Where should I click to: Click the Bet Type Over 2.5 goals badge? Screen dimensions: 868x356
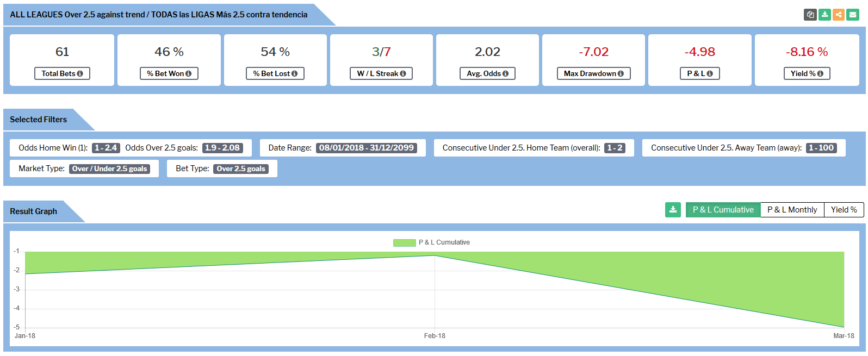241,168
